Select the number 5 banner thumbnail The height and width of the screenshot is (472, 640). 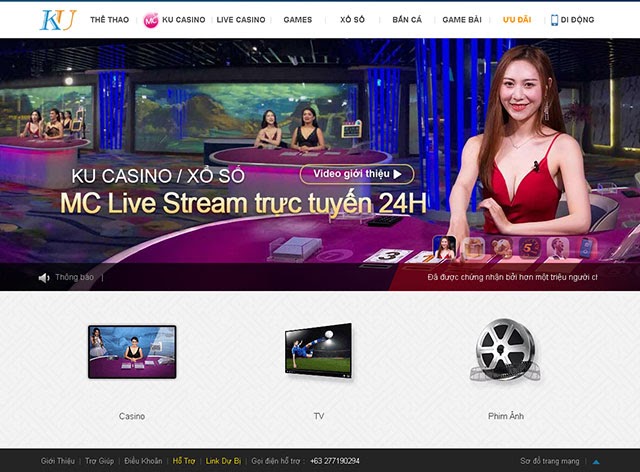[x=529, y=248]
